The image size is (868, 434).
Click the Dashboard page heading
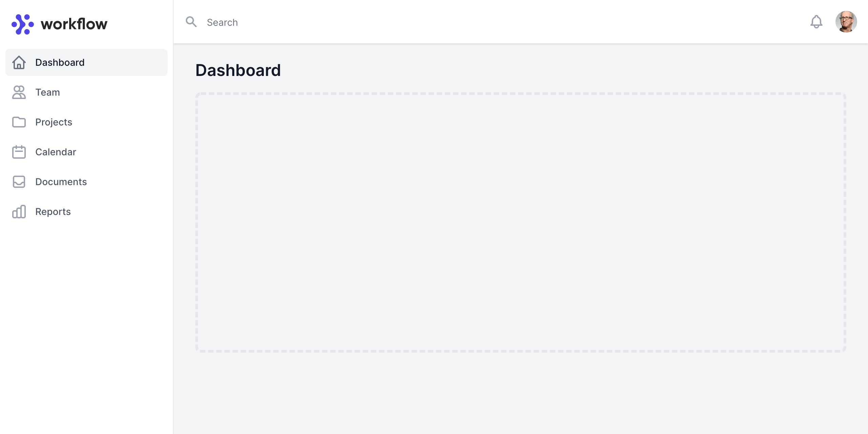[x=238, y=70]
